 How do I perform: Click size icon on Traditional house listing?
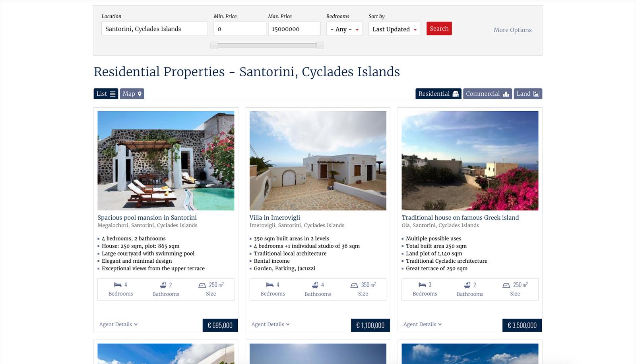coord(506,285)
